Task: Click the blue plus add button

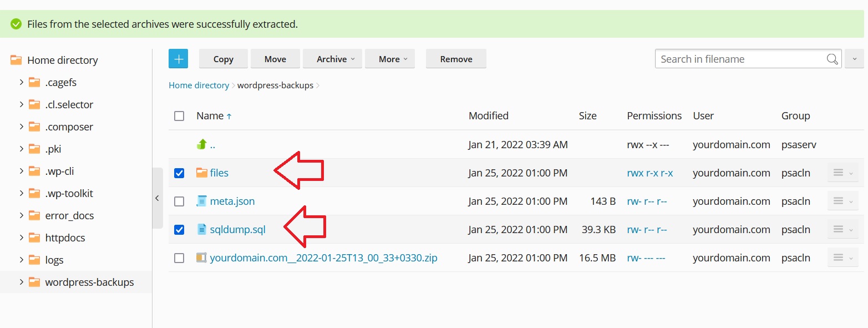Action: pos(178,59)
